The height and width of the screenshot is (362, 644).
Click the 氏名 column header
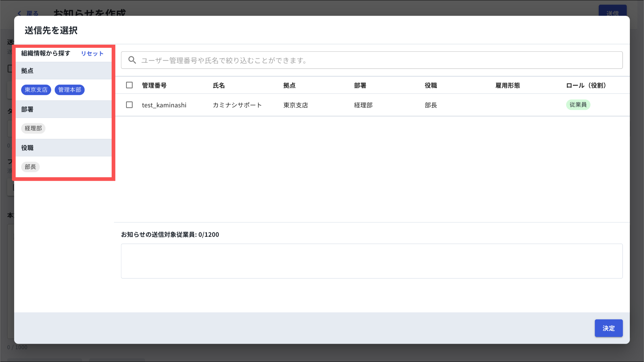[219, 86]
